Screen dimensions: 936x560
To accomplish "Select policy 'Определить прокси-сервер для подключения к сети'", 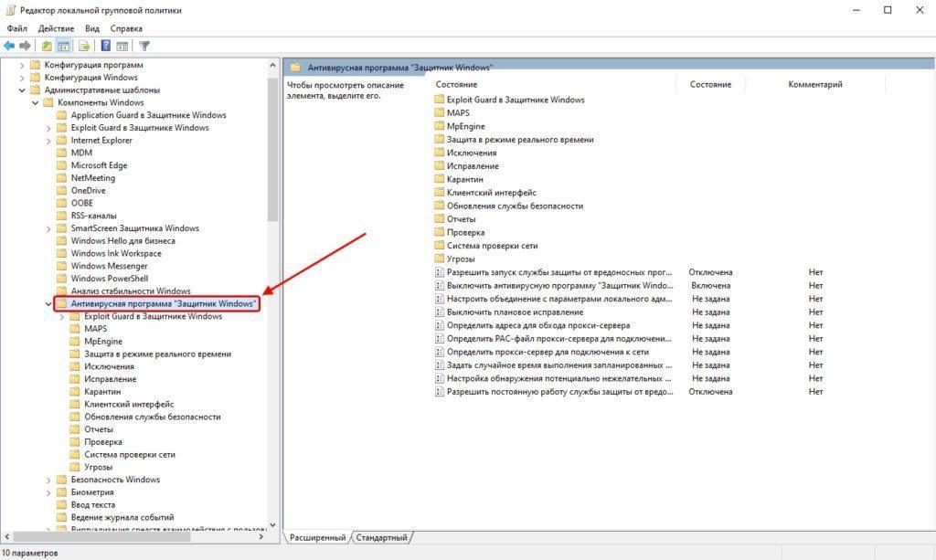I will click(548, 352).
